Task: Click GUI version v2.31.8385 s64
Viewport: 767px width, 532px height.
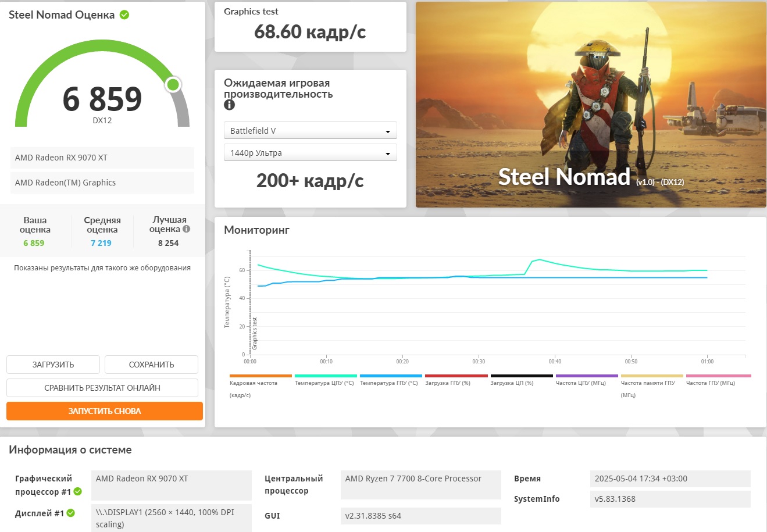Action: [421, 516]
